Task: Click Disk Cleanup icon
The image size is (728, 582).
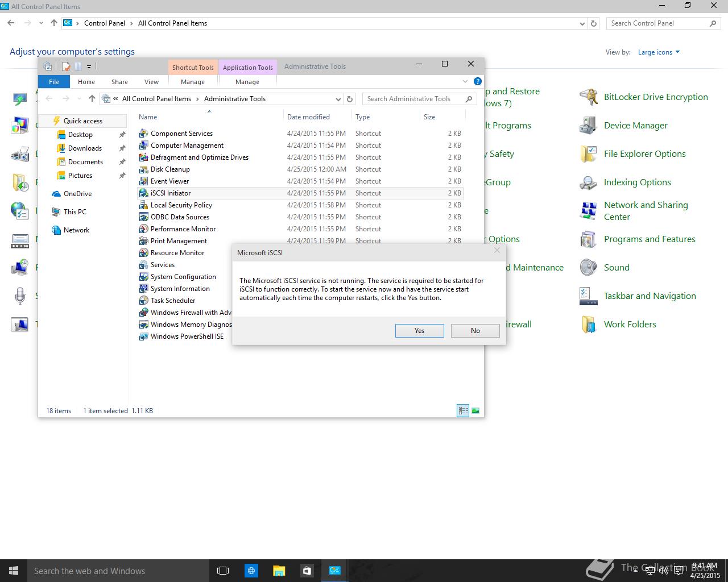Action: (x=143, y=169)
